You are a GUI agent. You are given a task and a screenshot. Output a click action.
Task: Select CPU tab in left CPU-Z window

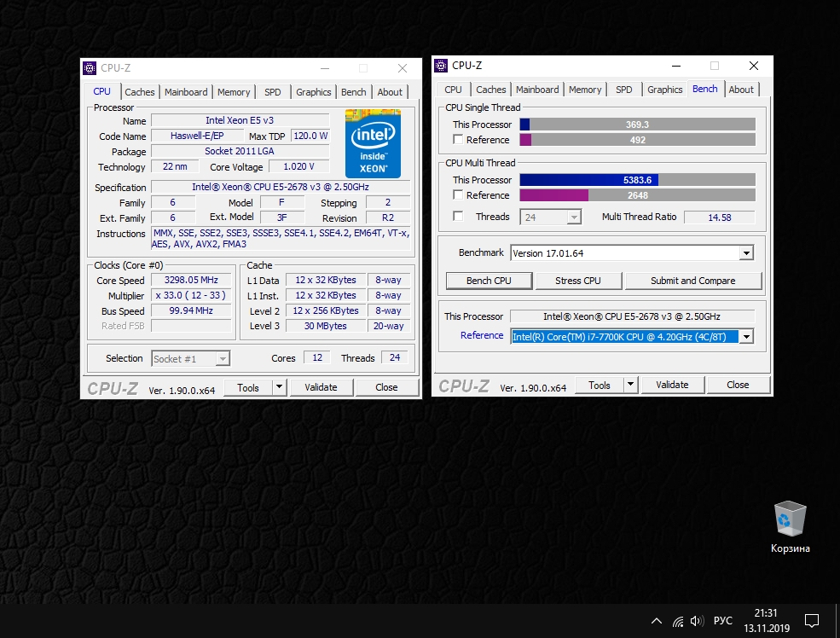pos(101,91)
